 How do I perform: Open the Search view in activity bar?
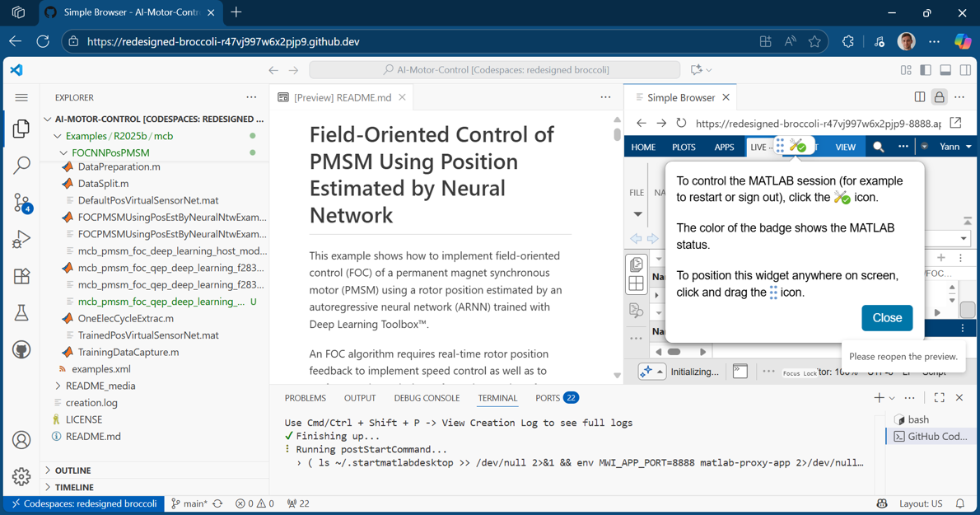pos(21,166)
